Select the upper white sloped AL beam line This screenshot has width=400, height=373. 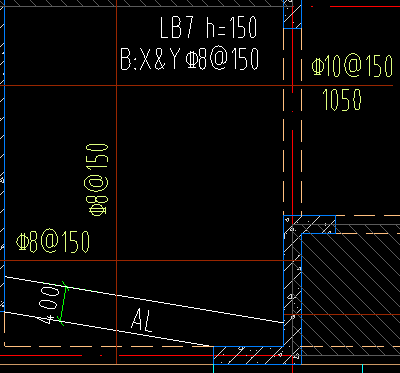[x=143, y=299]
